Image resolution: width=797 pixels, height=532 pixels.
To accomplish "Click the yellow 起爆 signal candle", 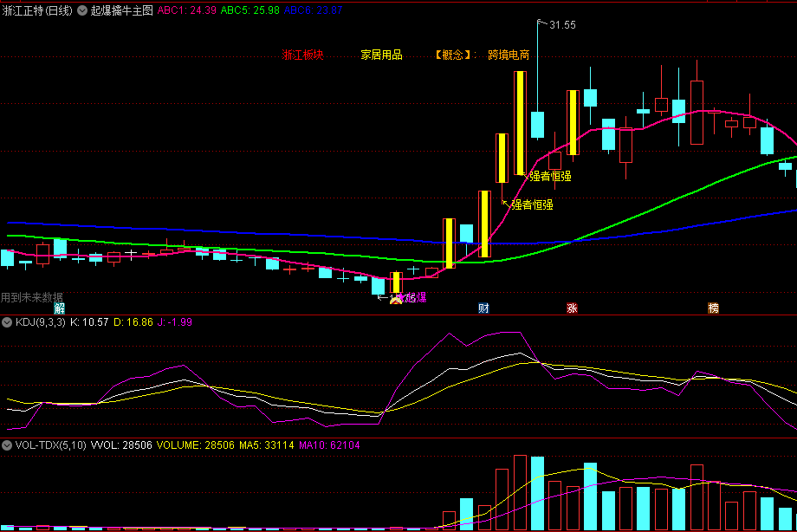I will (x=397, y=282).
